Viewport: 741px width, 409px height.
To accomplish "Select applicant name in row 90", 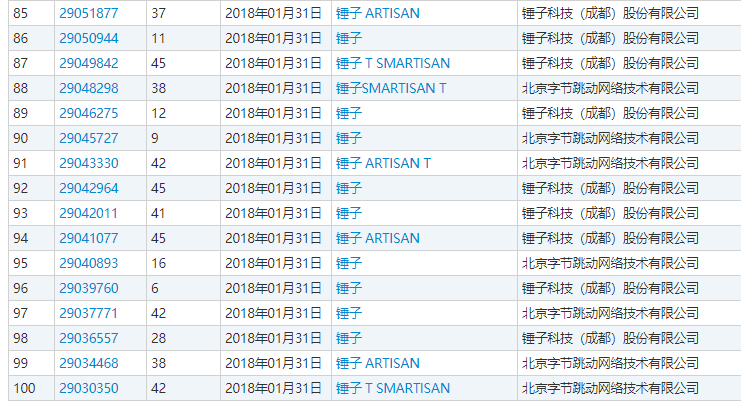I will click(x=610, y=139).
